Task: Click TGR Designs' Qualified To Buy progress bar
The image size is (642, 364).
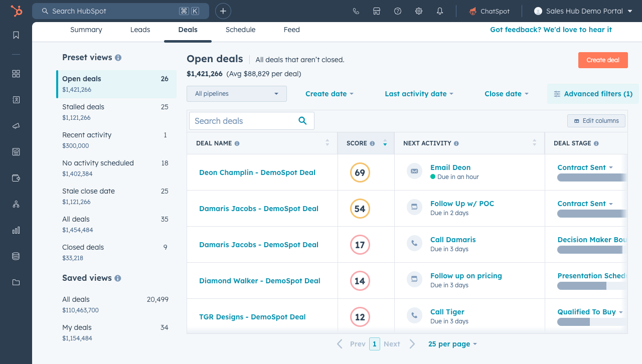Action: [592, 322]
